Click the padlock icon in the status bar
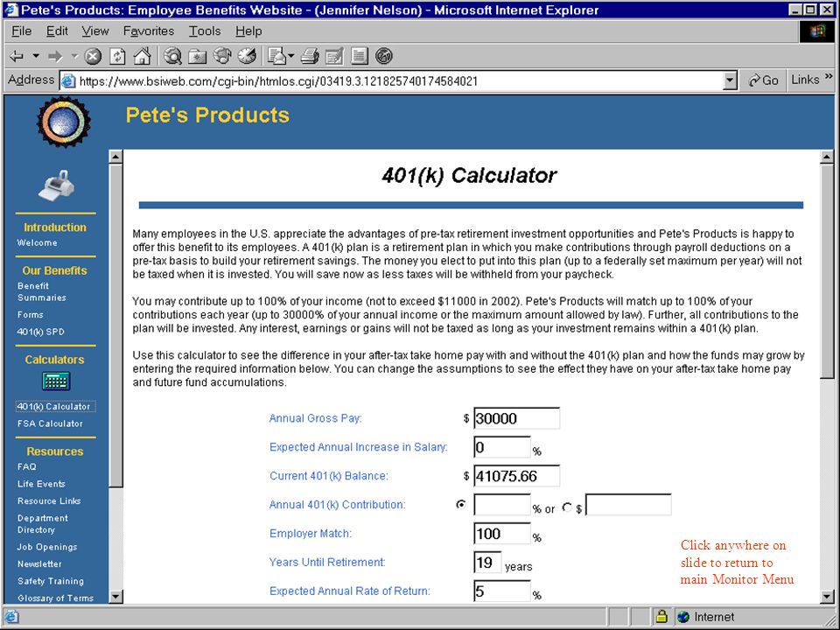Viewport: 840px width, 630px height. (661, 617)
